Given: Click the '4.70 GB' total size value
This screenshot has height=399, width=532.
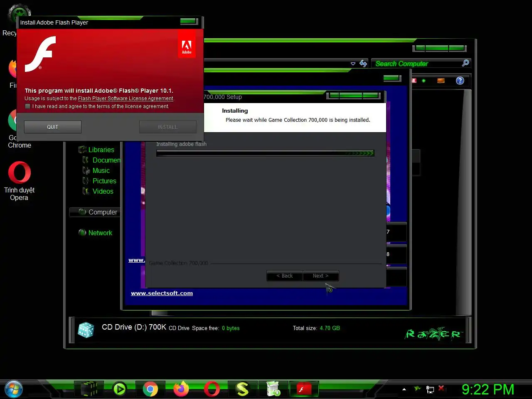Looking at the screenshot, I should coord(330,328).
